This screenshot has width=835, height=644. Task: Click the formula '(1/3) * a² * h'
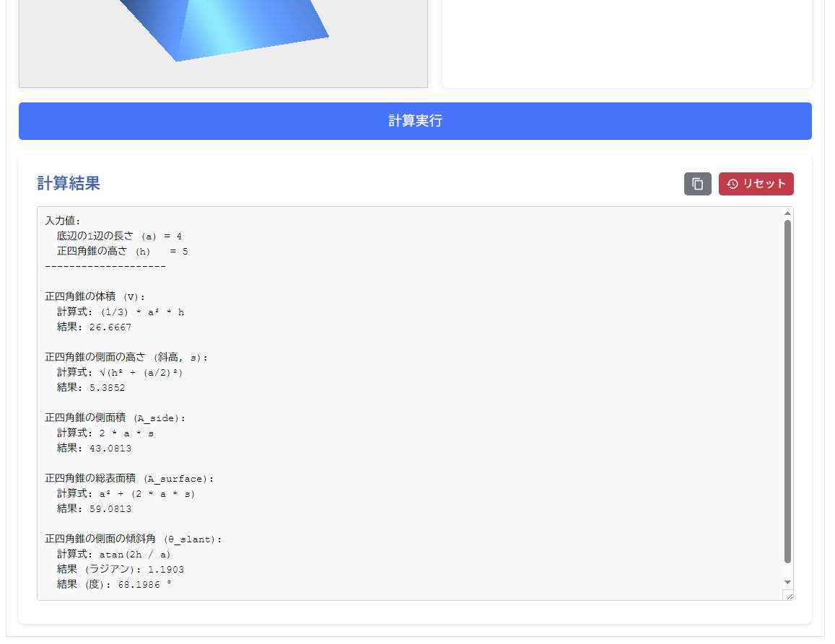[142, 312]
